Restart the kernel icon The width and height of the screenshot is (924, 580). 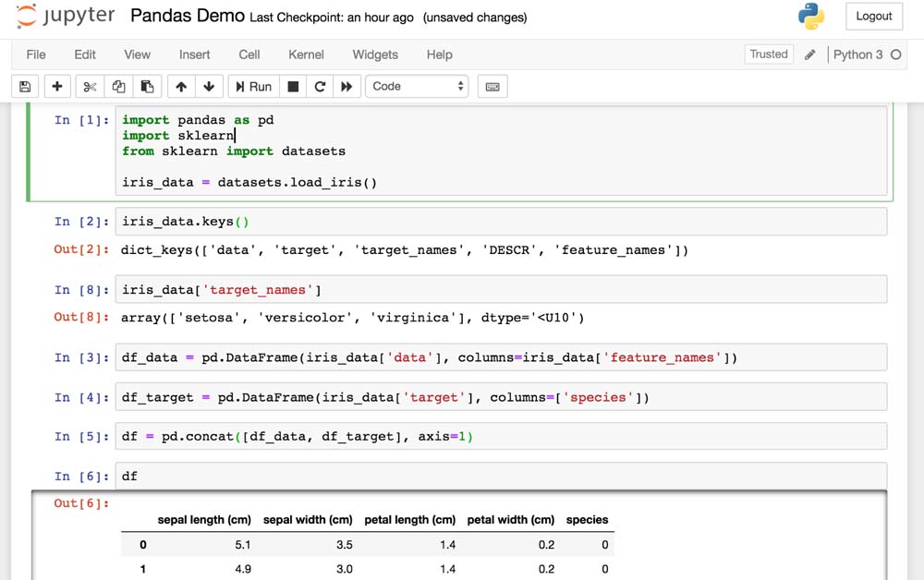320,87
